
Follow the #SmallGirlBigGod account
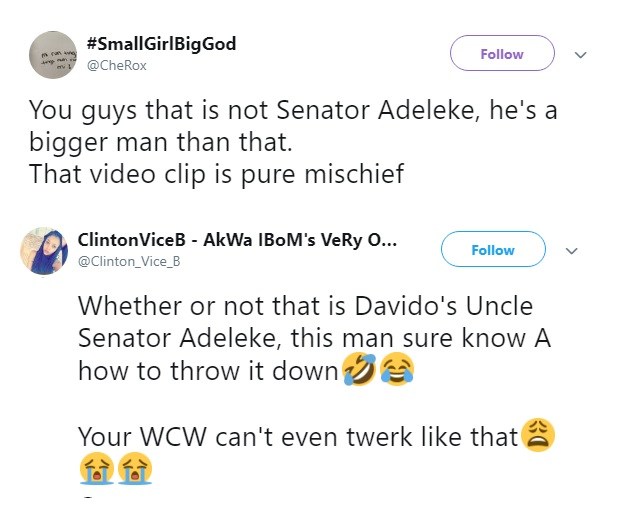tap(501, 54)
